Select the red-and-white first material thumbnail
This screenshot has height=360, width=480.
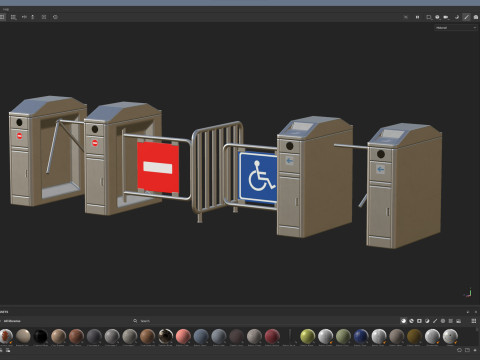tap(6, 336)
